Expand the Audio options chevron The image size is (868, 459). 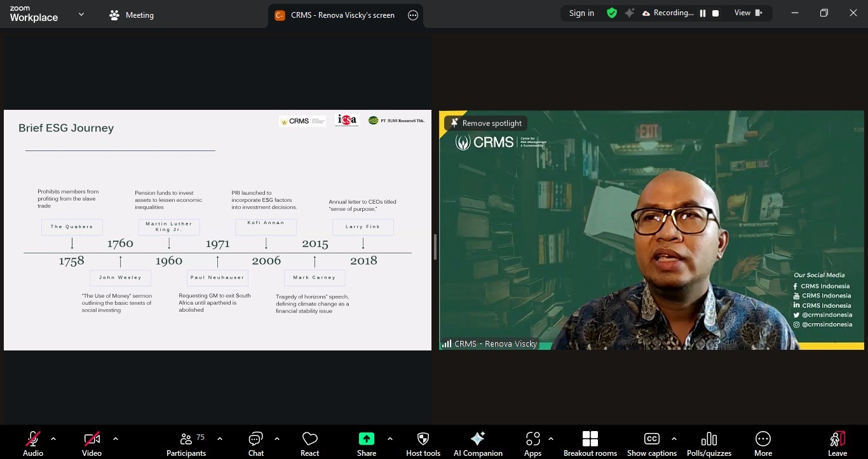point(53,438)
